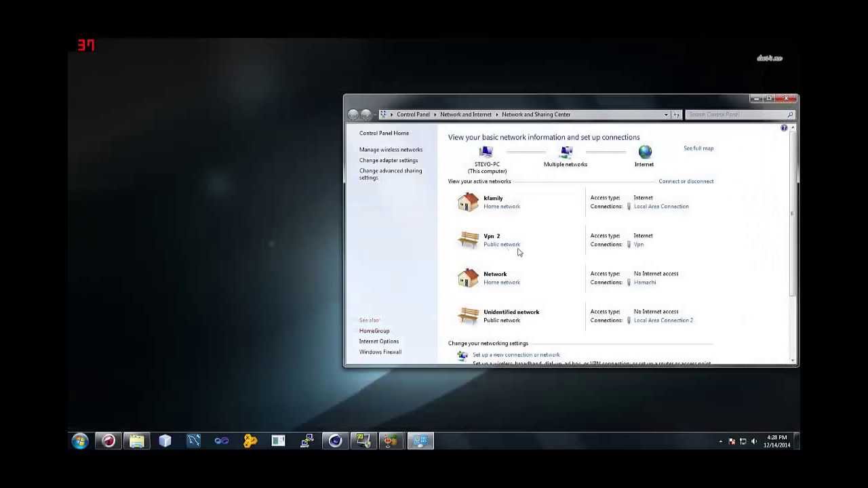The height and width of the screenshot is (488, 868).
Task: Click See full map link
Action: (x=698, y=148)
